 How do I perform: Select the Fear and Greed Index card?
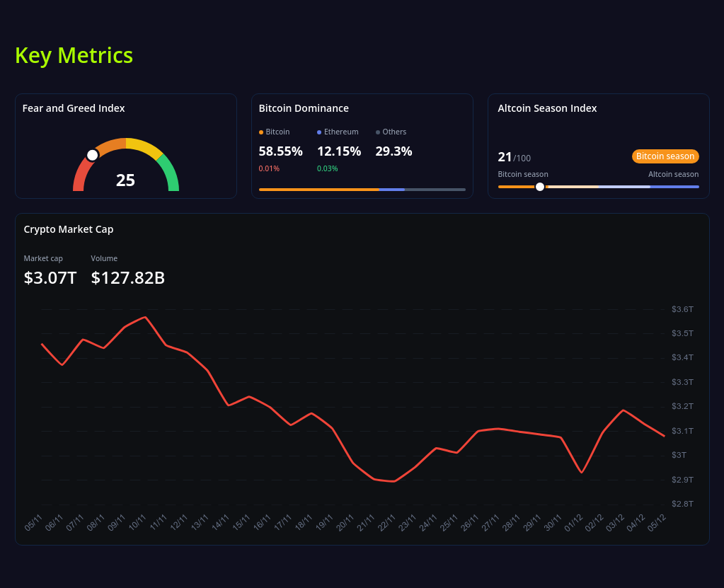click(125, 145)
